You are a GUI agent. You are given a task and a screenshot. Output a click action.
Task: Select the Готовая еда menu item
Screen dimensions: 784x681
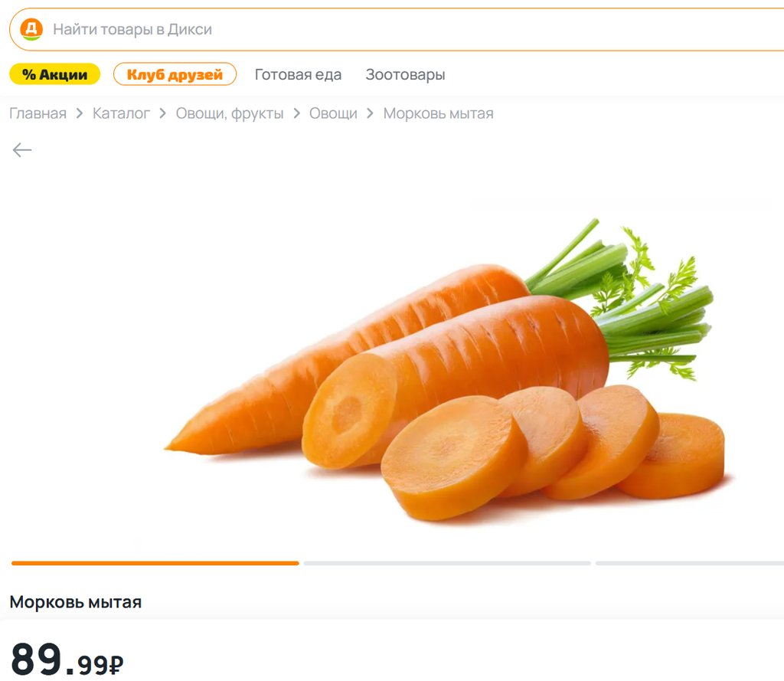pyautogui.click(x=298, y=74)
